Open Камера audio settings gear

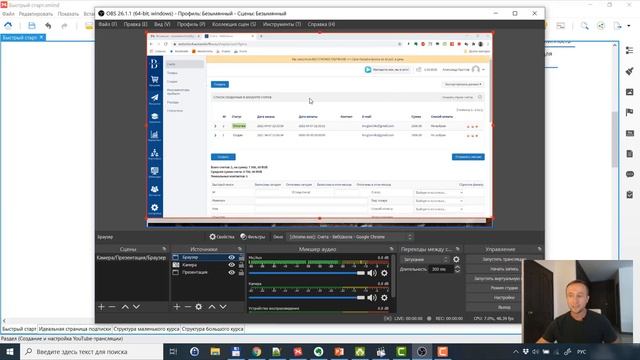pos(384,298)
